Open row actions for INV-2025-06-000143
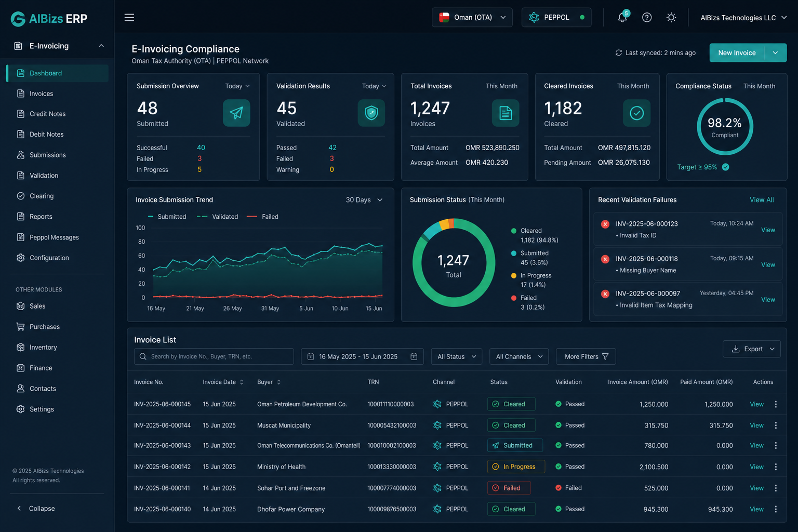This screenshot has width=798, height=532. coord(776,446)
